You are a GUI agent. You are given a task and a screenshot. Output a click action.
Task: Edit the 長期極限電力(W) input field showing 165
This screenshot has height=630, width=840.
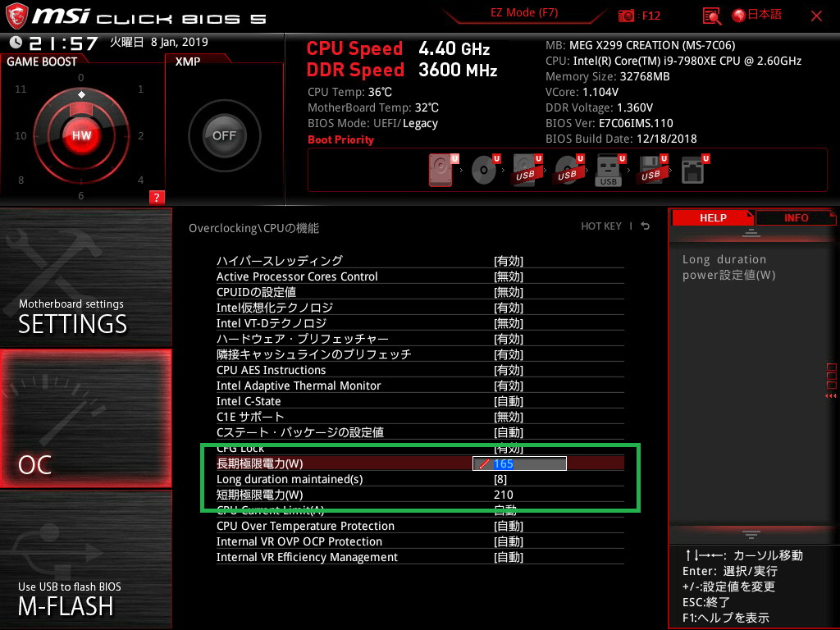coord(519,463)
